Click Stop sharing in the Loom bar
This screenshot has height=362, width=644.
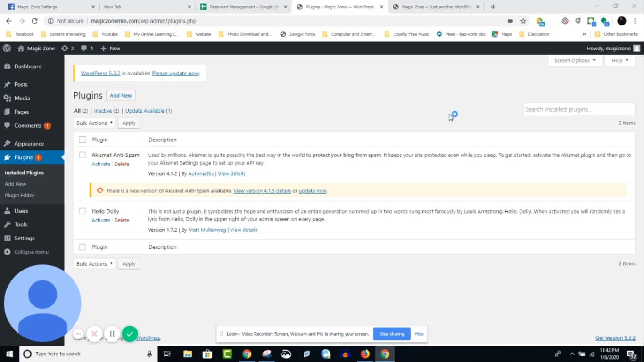pos(392,334)
